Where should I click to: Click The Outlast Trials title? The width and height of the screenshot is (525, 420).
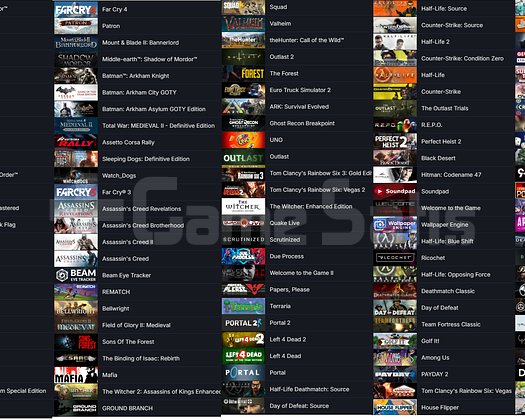click(445, 108)
